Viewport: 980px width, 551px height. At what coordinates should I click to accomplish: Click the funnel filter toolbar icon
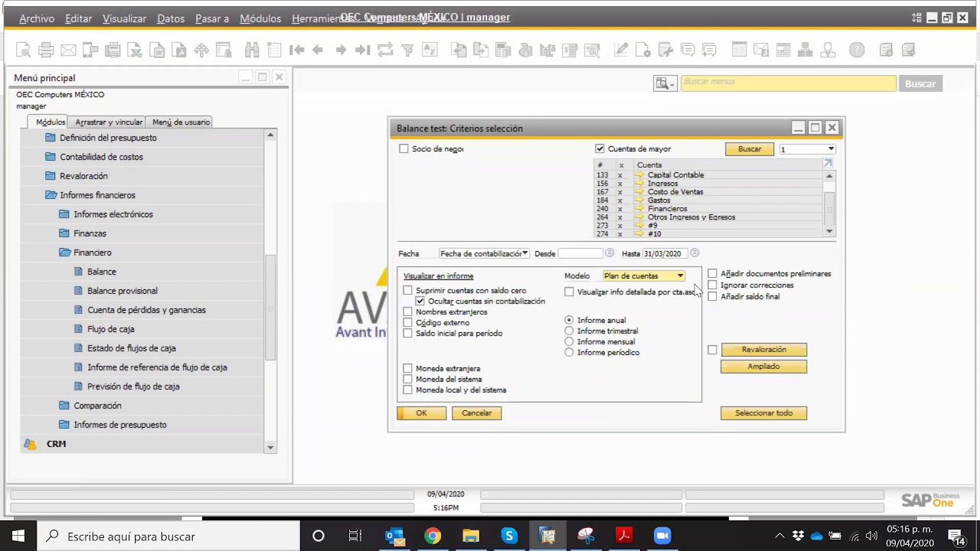(x=408, y=51)
